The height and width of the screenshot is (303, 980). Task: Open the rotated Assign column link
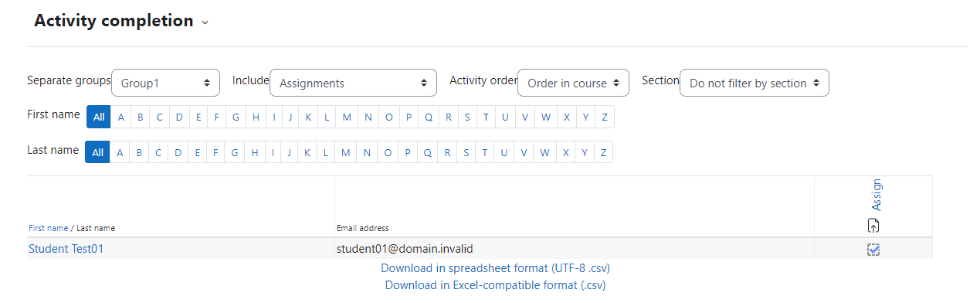click(x=877, y=195)
